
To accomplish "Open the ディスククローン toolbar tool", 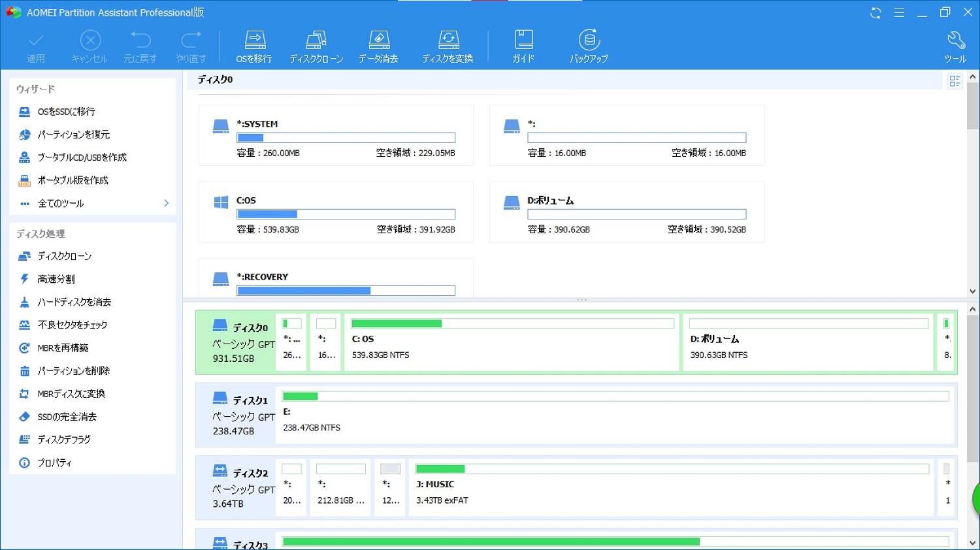I will click(316, 46).
